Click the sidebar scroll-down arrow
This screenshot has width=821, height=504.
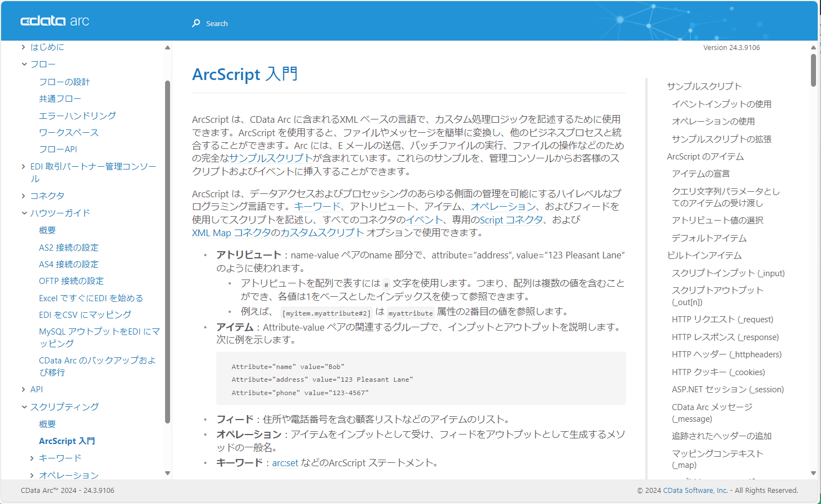click(167, 473)
